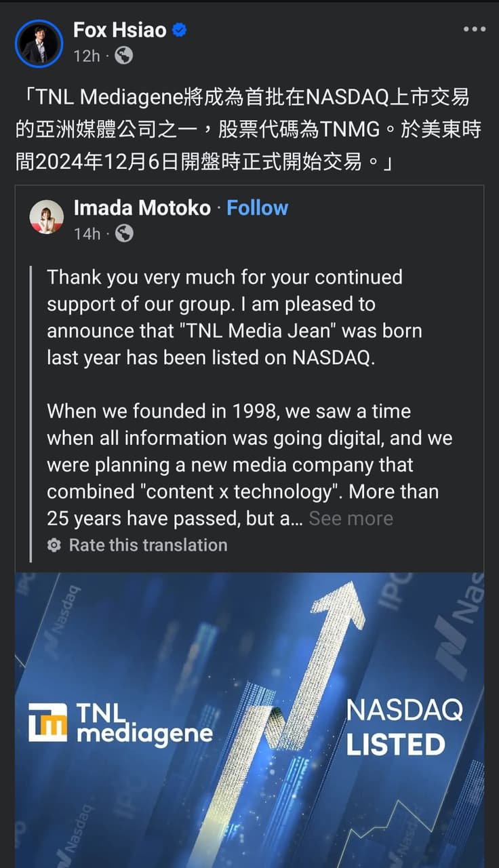This screenshot has height=868, width=499.
Task: Tap the NASDAQ LISTED text in the image
Action: pyautogui.click(x=404, y=727)
